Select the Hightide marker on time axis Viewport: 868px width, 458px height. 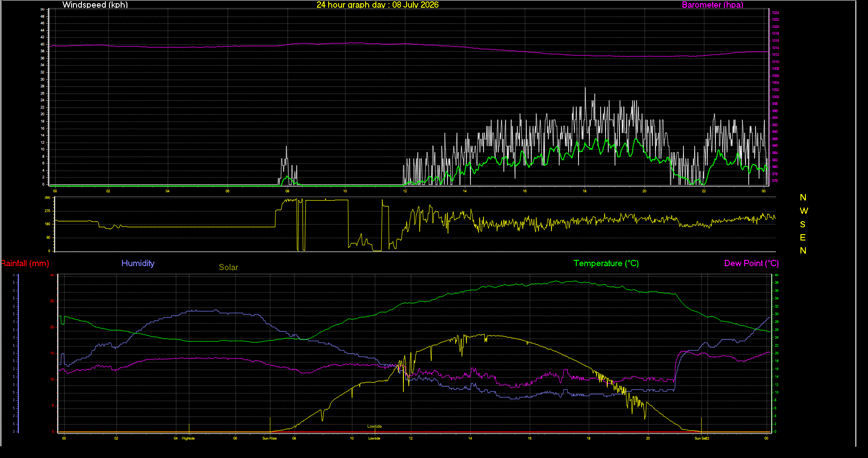(x=188, y=438)
